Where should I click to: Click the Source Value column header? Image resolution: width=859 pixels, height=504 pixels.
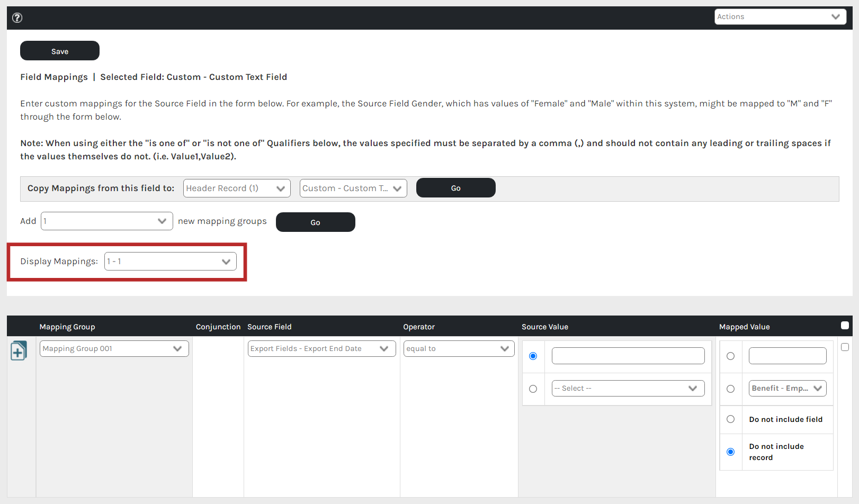545,327
